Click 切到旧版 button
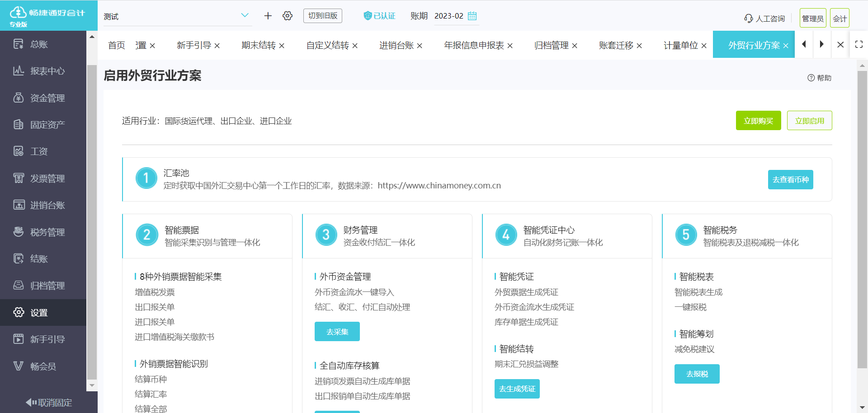This screenshot has width=868, height=413. tap(323, 16)
